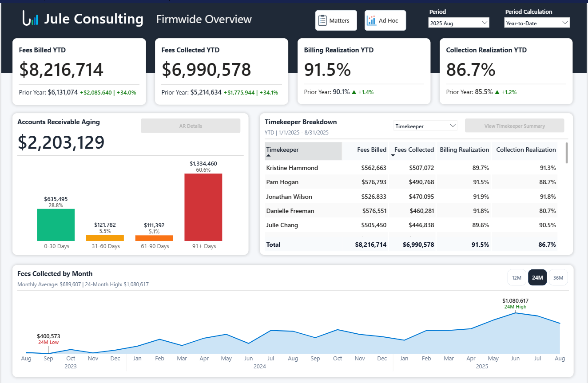Switch chart to 12M view
The height and width of the screenshot is (383, 588).
coord(516,277)
